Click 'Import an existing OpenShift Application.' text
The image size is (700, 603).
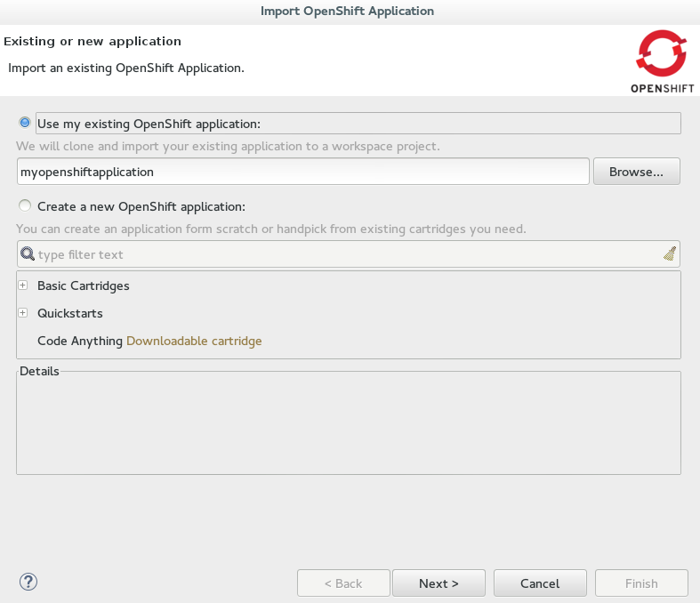[126, 68]
